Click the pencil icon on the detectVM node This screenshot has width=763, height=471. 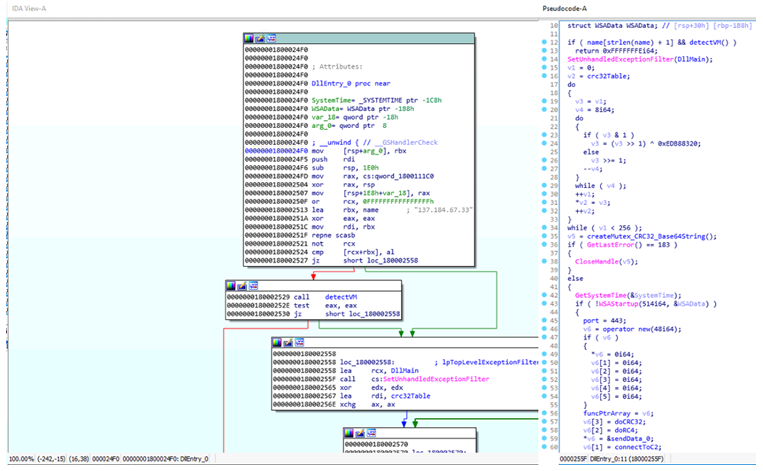click(240, 286)
